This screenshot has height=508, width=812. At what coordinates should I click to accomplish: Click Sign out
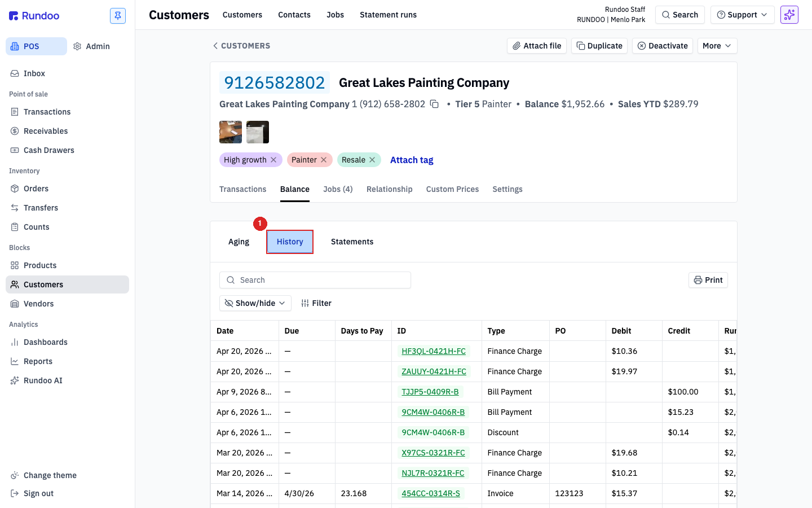tap(68, 493)
